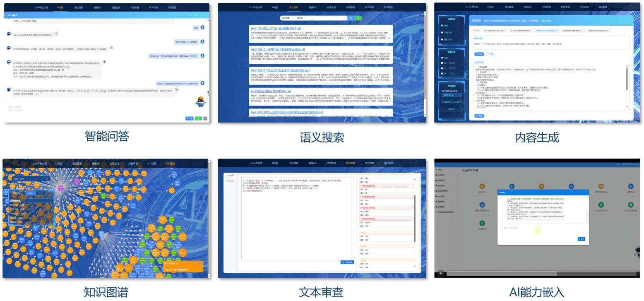The image size is (644, 301).
Task: Click the green microphone button in 智能问答 chat
Action: (x=198, y=118)
